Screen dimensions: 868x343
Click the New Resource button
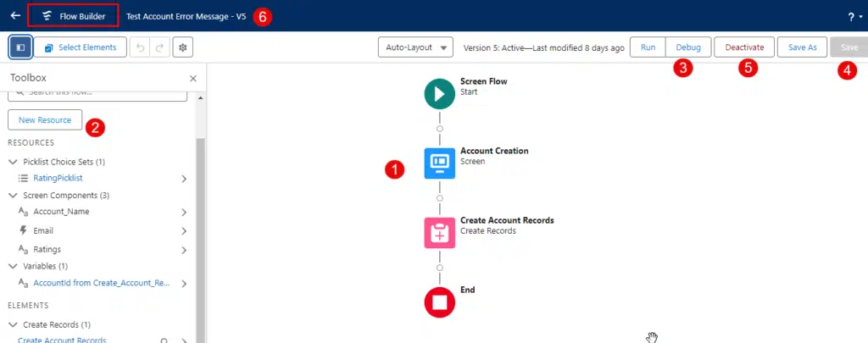(x=45, y=119)
